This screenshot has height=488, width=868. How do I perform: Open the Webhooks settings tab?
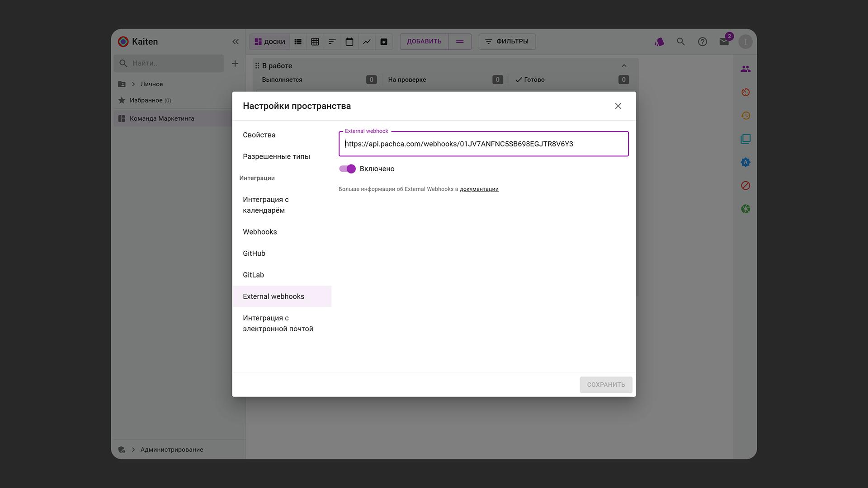pos(260,232)
